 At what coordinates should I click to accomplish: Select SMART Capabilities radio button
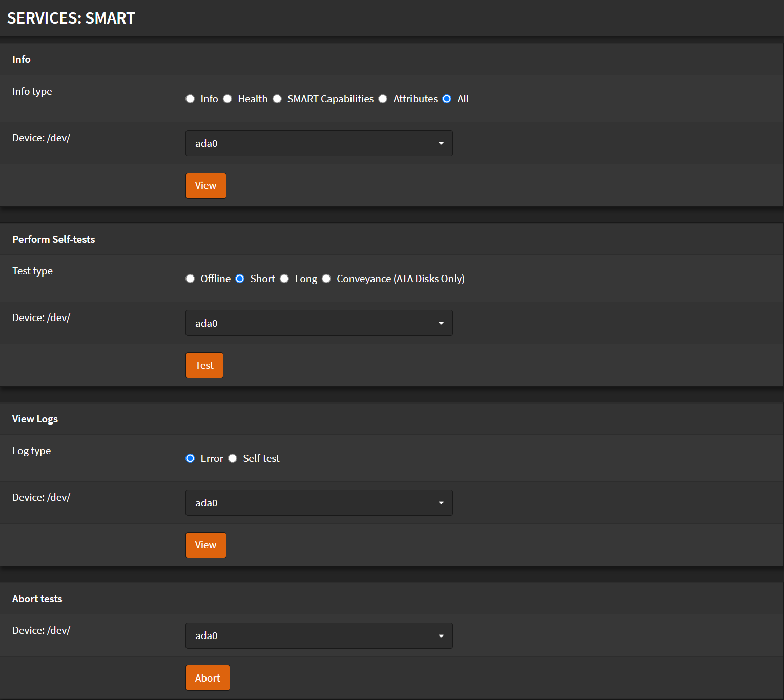coord(277,99)
